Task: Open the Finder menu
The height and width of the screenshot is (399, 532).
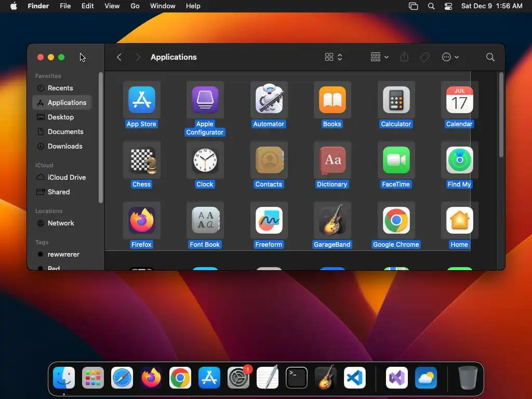Action: click(x=38, y=6)
